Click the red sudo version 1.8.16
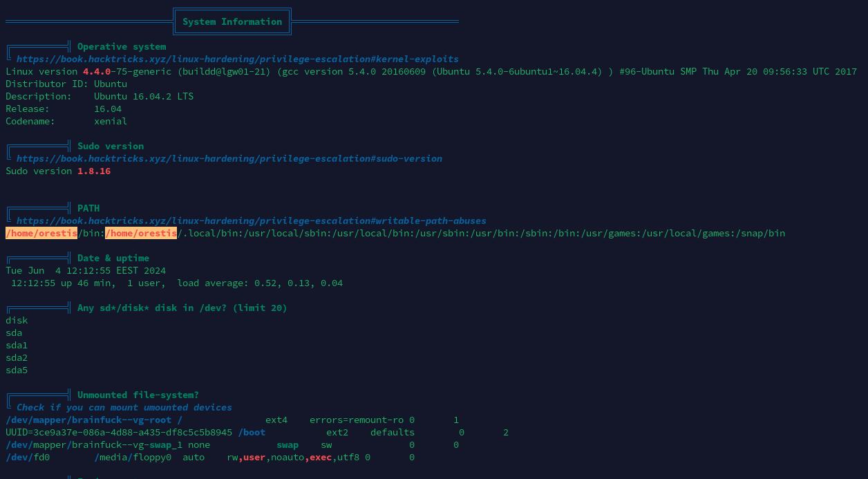Image resolution: width=868 pixels, height=479 pixels. click(x=94, y=171)
